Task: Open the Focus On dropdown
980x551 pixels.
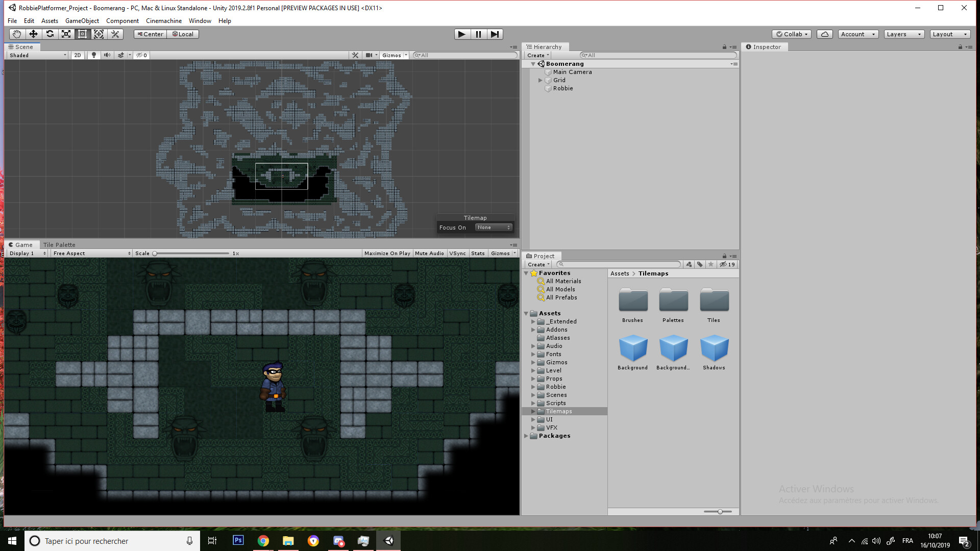Action: (x=493, y=228)
